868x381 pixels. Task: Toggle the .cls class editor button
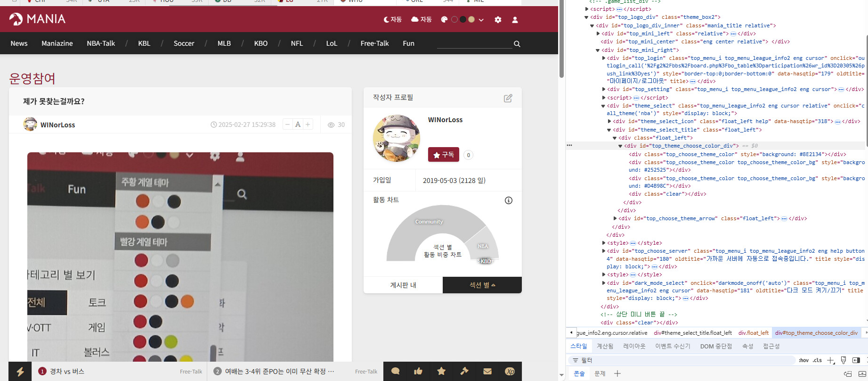[817, 360]
